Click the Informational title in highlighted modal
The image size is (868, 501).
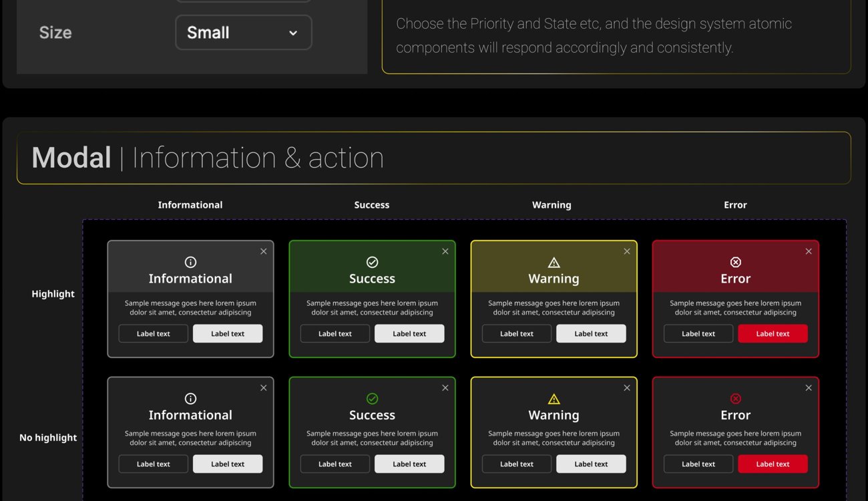click(x=190, y=279)
